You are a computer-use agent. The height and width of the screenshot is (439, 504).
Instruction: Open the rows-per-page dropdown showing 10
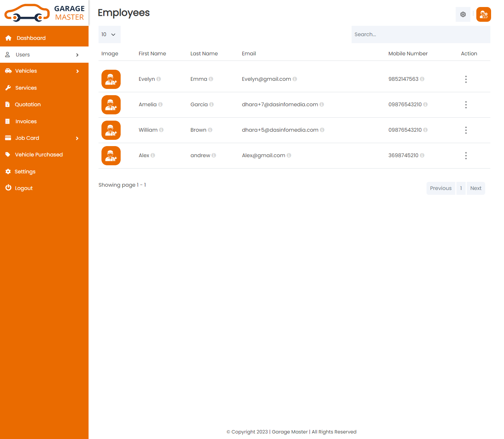[x=109, y=34]
